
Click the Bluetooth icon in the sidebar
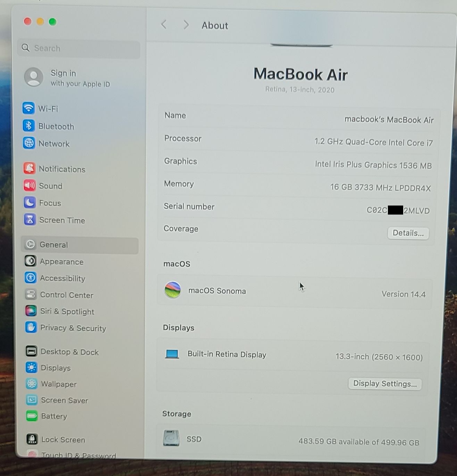[x=29, y=126]
